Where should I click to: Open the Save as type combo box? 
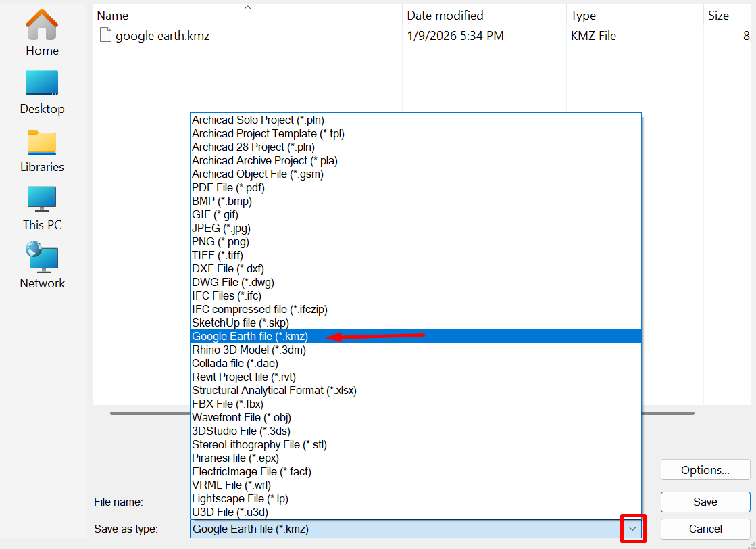point(404,529)
